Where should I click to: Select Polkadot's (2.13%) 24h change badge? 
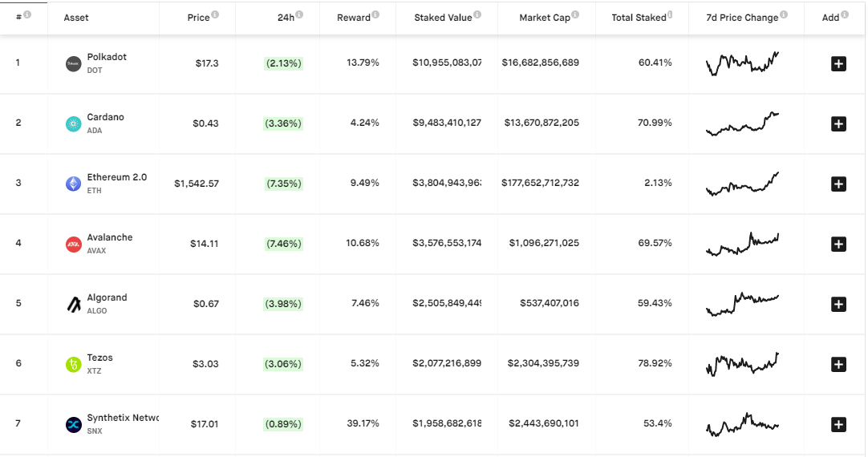[283, 63]
